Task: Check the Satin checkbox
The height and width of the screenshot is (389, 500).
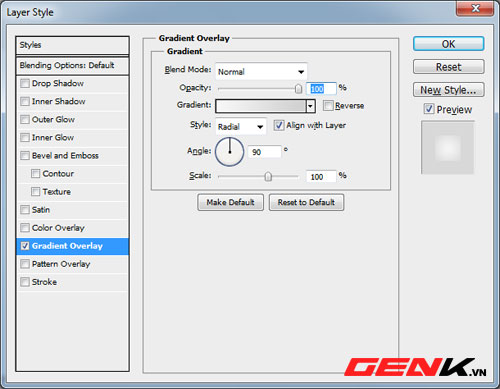Action: pos(25,210)
